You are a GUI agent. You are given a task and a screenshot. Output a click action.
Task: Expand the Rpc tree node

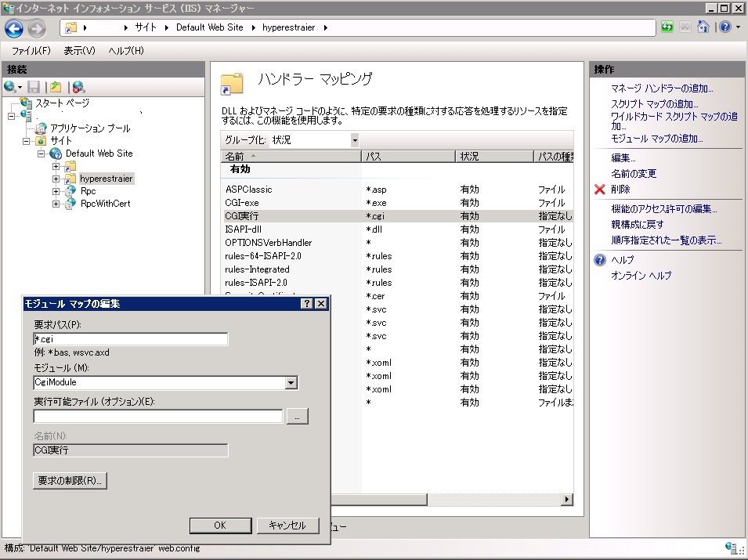pyautogui.click(x=56, y=191)
